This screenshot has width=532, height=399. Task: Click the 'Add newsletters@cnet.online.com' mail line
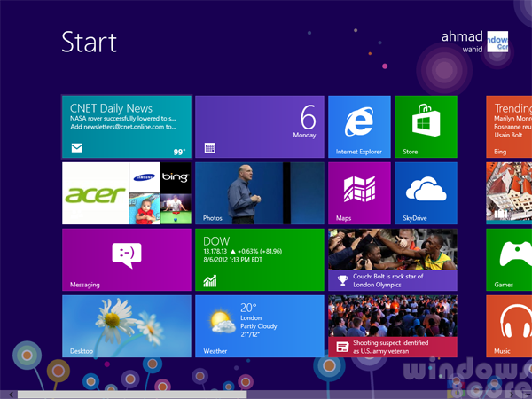(x=123, y=127)
